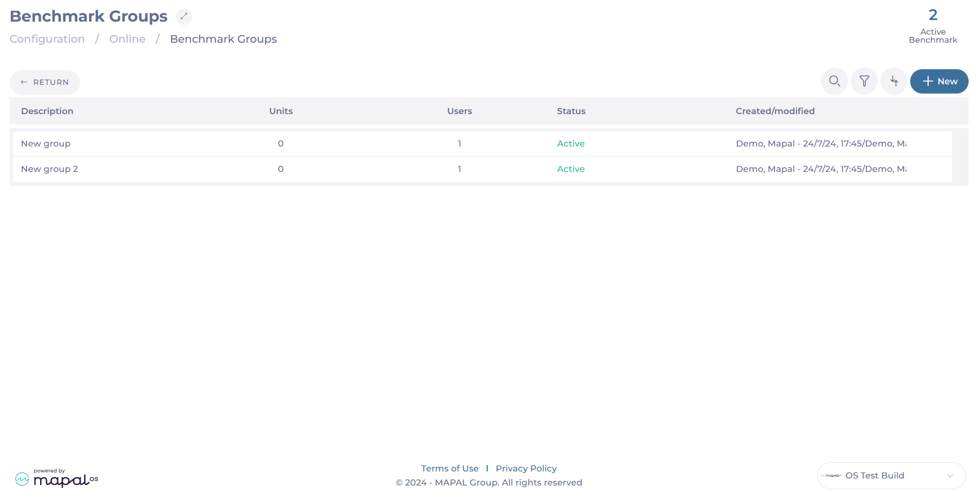
Task: Open Privacy Policy link
Action: click(x=526, y=468)
